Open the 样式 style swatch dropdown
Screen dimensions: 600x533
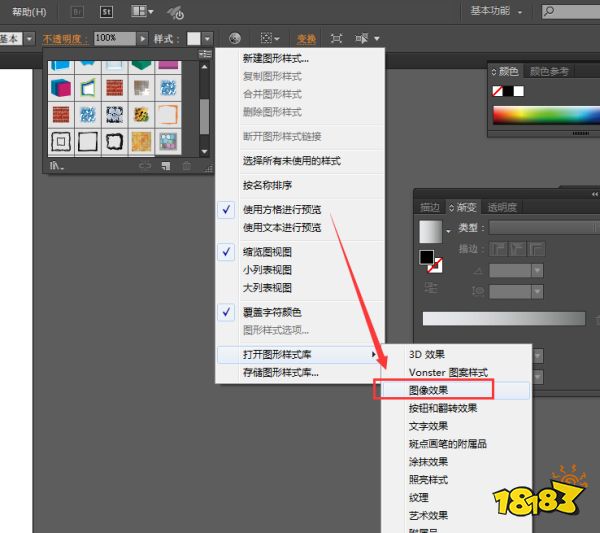pos(206,38)
